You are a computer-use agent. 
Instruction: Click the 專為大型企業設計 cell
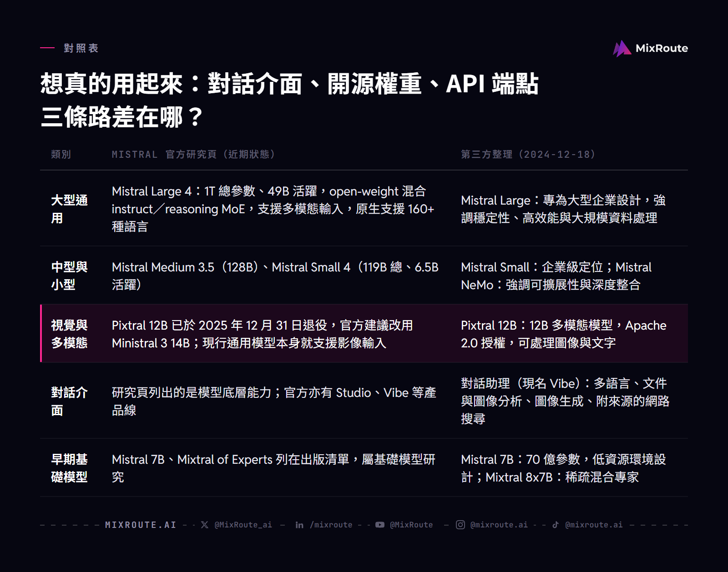pos(563,209)
